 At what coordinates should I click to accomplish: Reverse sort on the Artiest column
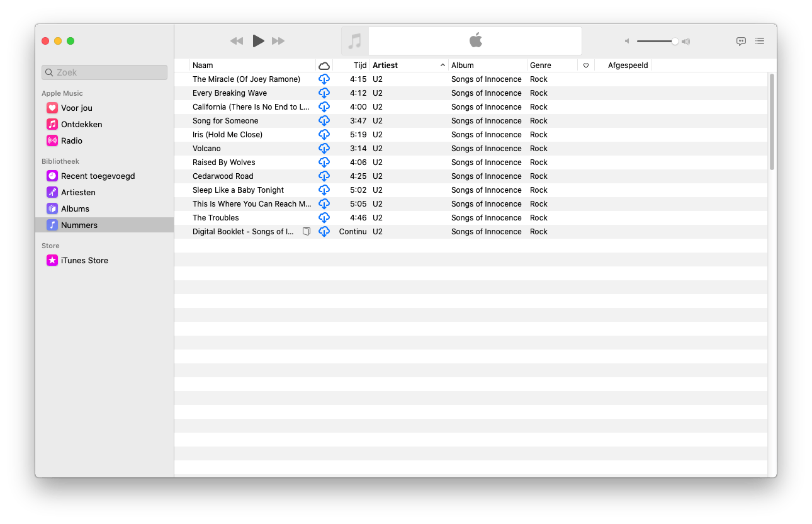point(409,65)
